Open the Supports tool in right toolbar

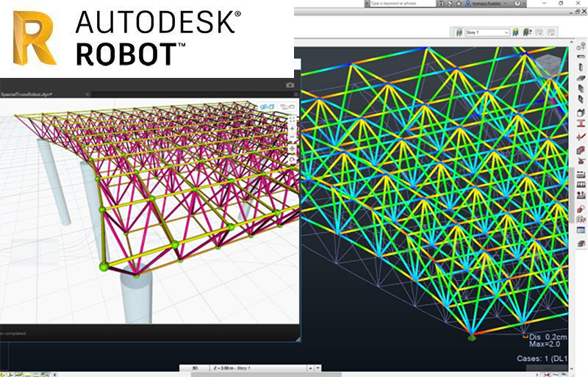(x=581, y=161)
